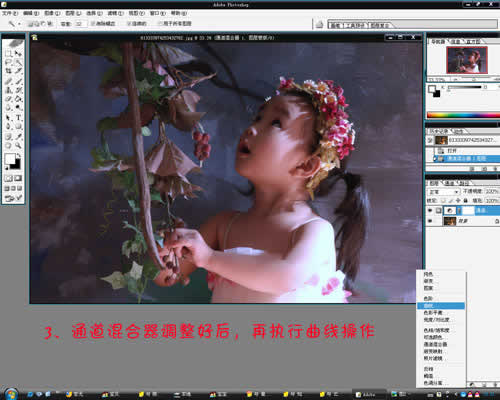The width and height of the screenshot is (500, 400).
Task: Select the Magic Wand tool in toolbox
Action: [x=18, y=62]
